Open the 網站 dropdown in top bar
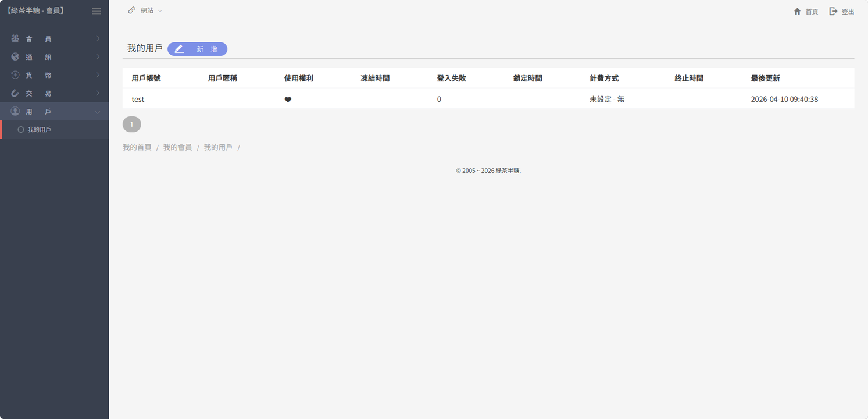The width and height of the screenshot is (868, 419). click(146, 10)
